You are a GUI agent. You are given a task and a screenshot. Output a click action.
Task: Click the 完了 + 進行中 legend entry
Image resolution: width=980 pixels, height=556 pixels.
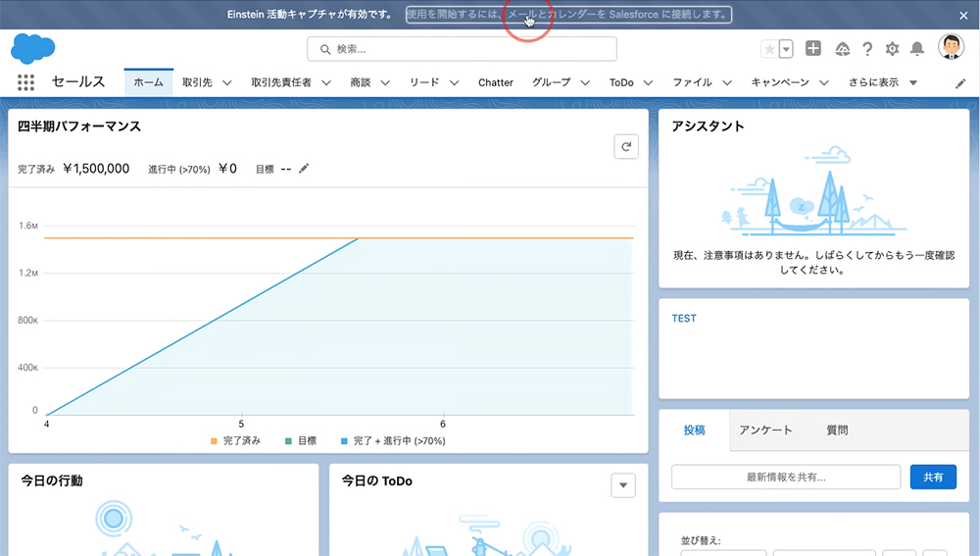pyautogui.click(x=393, y=441)
